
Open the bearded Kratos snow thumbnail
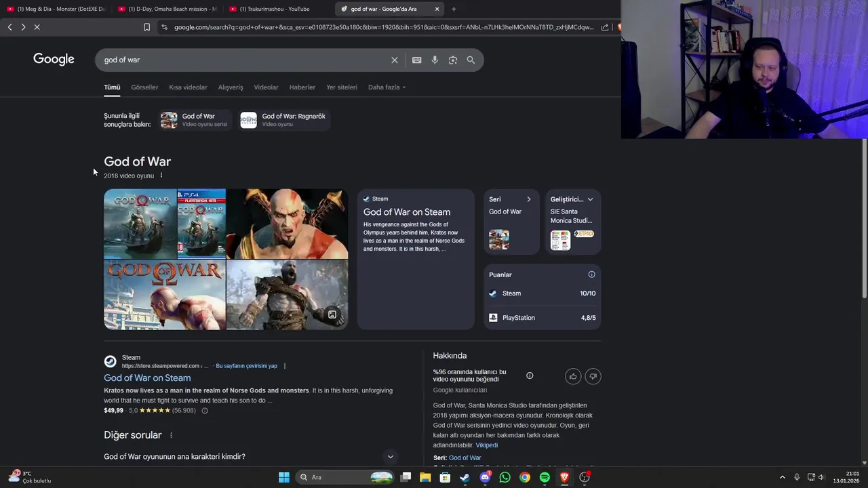287,295
